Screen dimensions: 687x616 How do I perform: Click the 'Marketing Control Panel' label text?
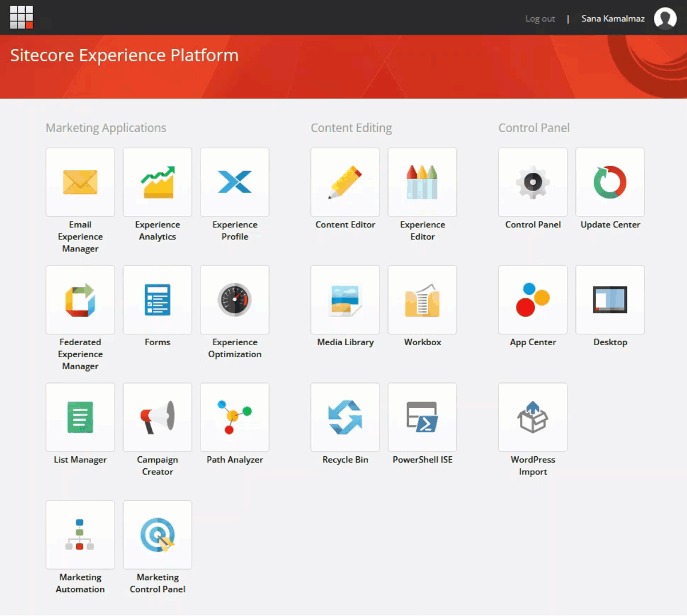pyautogui.click(x=157, y=583)
